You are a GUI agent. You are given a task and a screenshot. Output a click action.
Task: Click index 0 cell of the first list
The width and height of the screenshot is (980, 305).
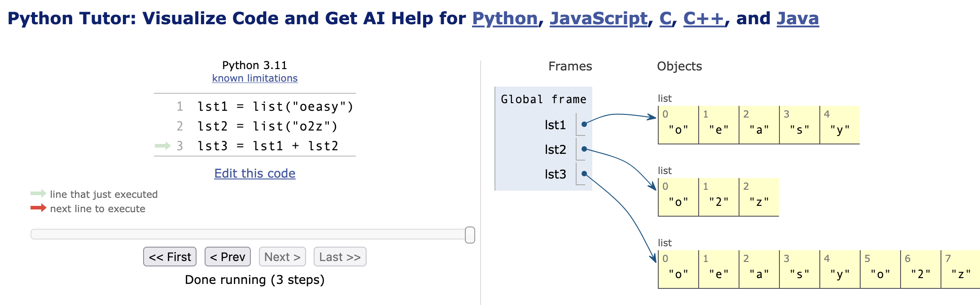pos(678,125)
